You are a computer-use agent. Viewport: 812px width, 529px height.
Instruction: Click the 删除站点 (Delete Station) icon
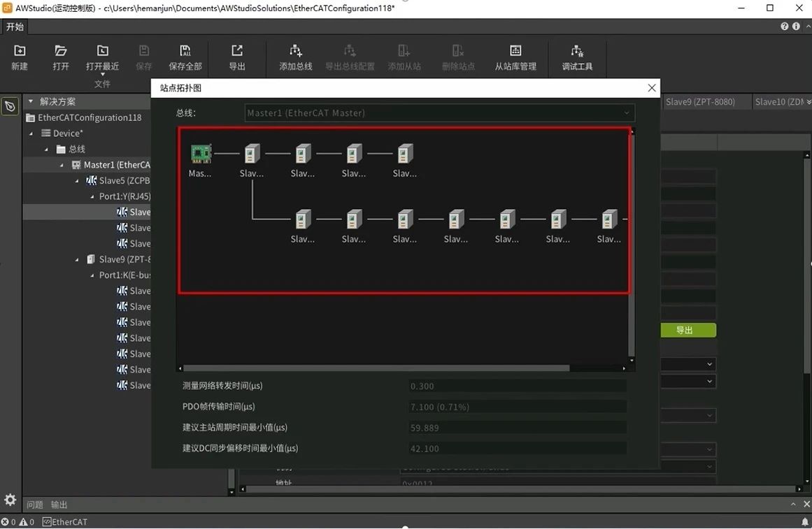458,51
